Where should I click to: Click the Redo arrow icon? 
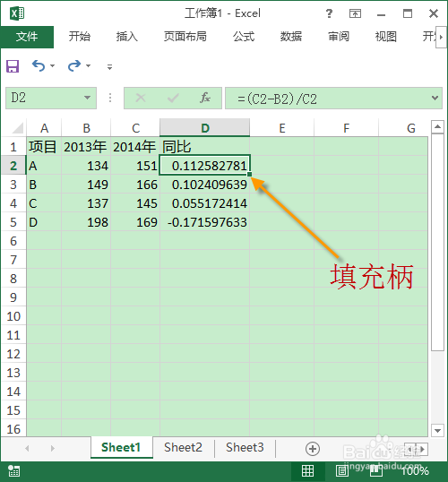74,65
